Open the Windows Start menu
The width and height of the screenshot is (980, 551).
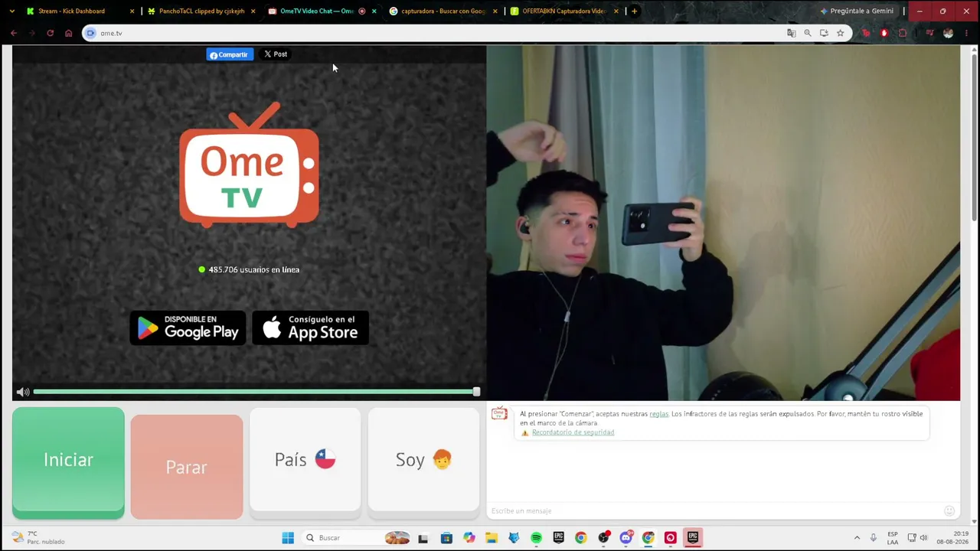[288, 538]
